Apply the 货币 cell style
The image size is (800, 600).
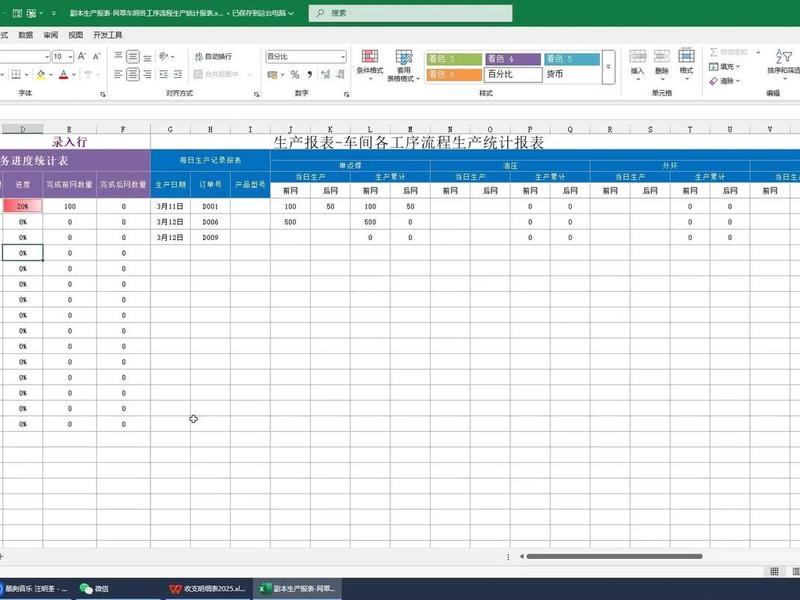pos(572,74)
